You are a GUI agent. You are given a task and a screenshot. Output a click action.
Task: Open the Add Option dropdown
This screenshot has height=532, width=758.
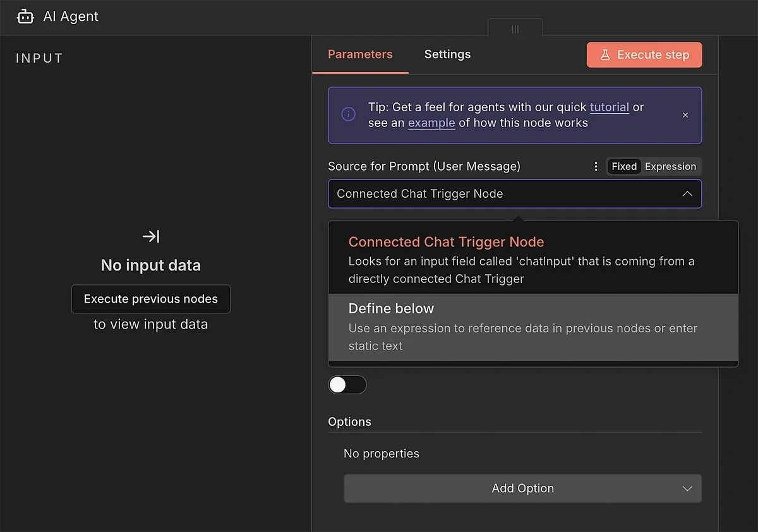[x=522, y=488]
